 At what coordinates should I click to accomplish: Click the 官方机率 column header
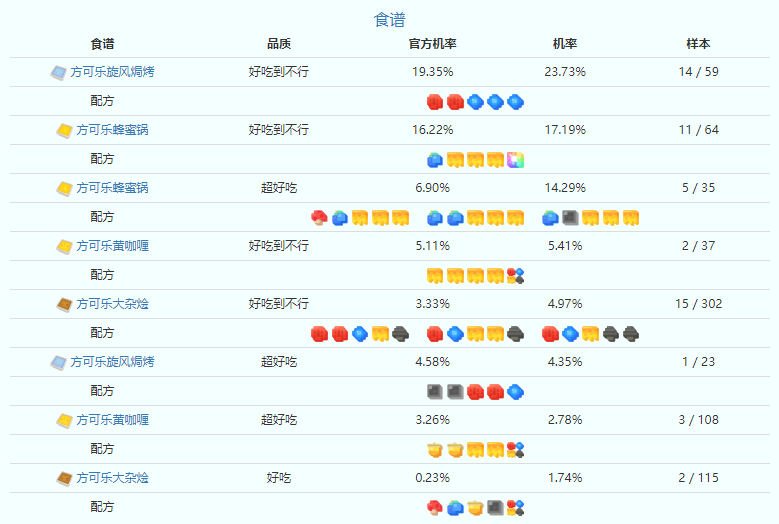[x=432, y=44]
